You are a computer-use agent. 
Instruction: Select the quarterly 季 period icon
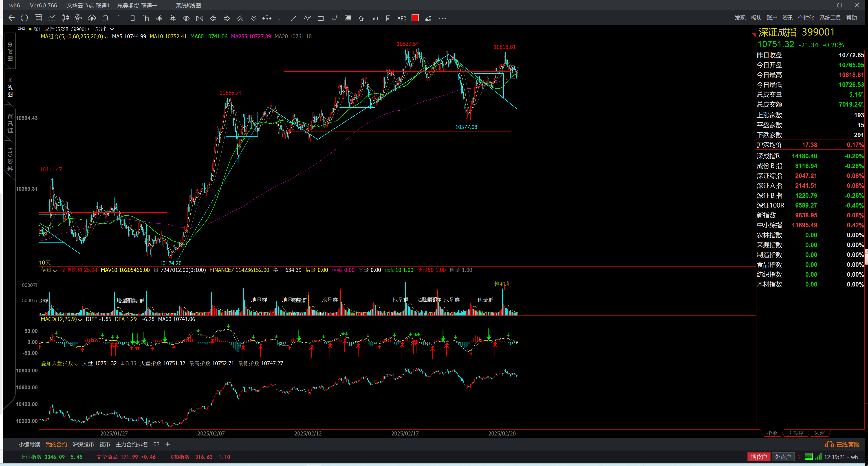[159, 18]
